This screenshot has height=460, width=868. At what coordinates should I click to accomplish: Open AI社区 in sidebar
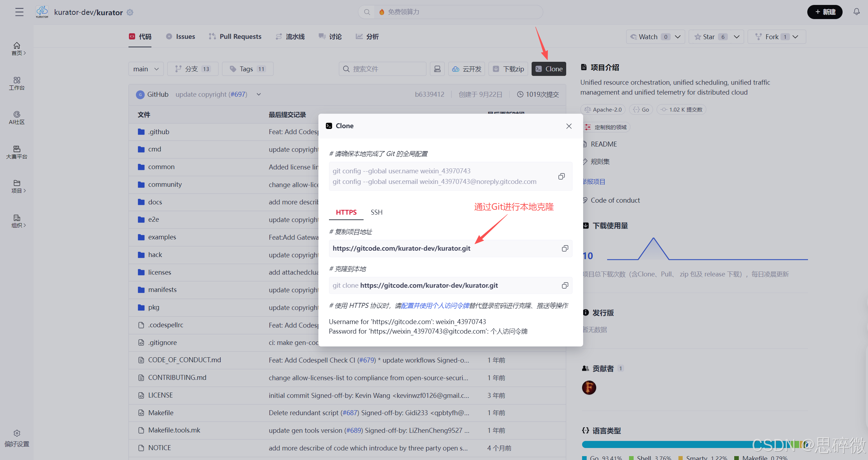tap(17, 118)
